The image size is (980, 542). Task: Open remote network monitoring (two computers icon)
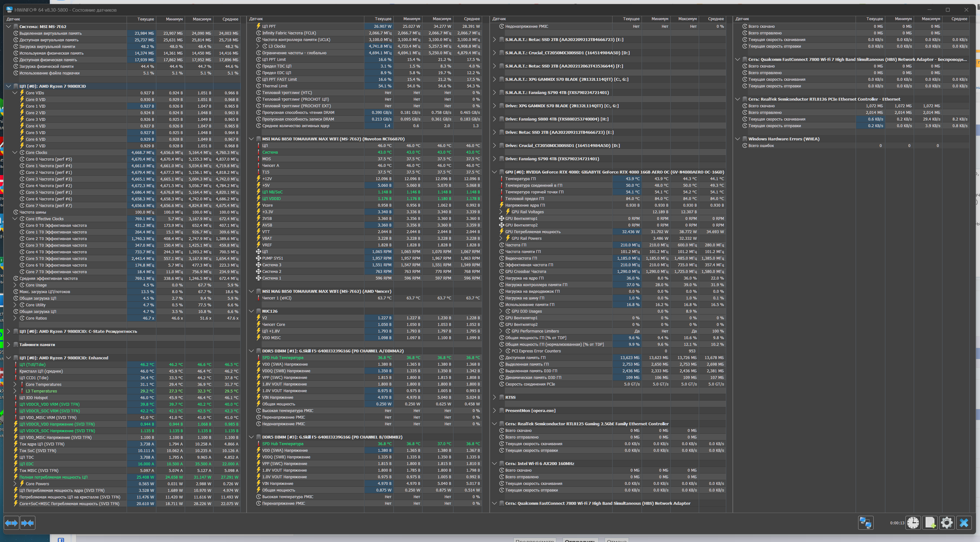click(865, 523)
